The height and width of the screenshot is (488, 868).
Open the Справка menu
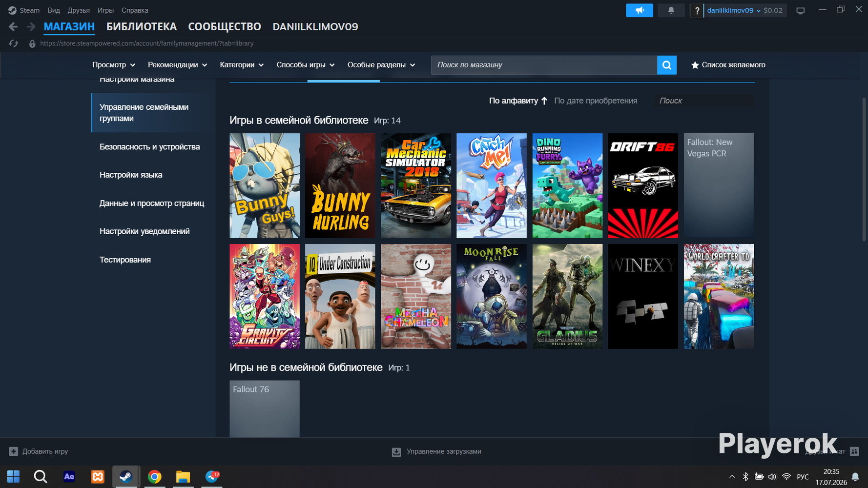[135, 10]
